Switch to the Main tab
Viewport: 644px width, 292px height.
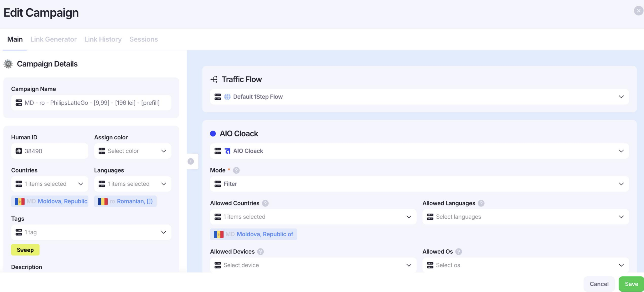15,39
